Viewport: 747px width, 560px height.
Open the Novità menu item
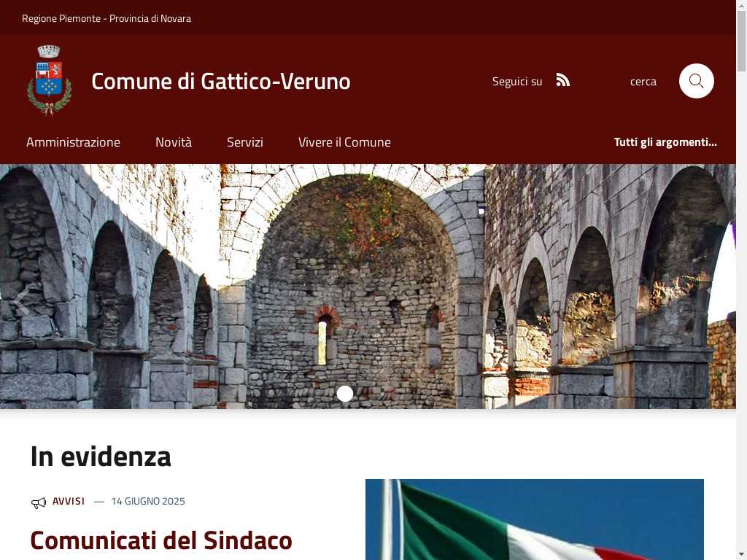[174, 142]
